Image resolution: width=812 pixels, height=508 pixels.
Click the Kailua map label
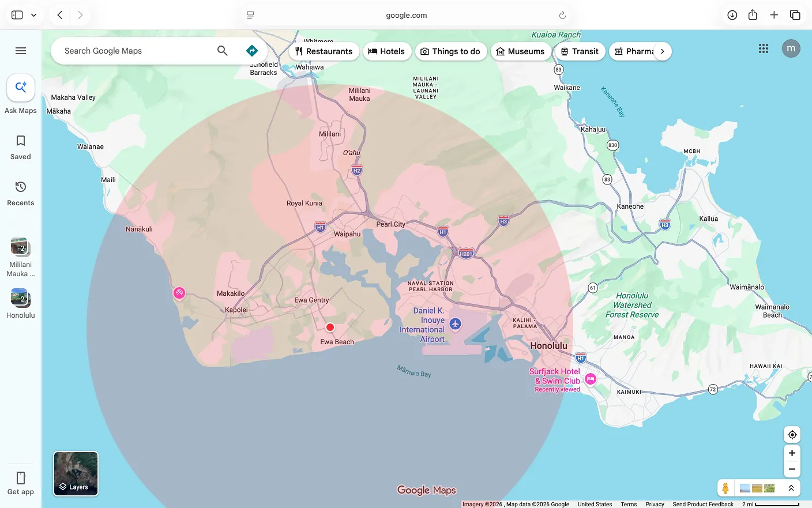(708, 219)
